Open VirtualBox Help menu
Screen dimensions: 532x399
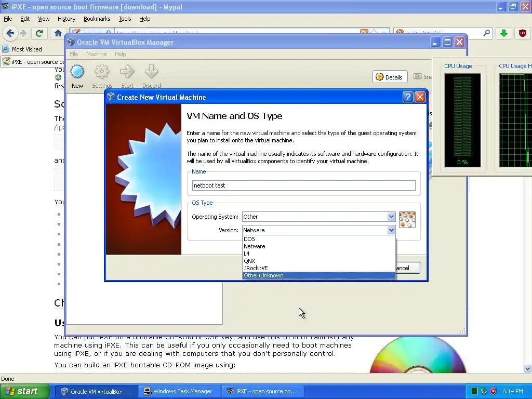click(x=120, y=54)
